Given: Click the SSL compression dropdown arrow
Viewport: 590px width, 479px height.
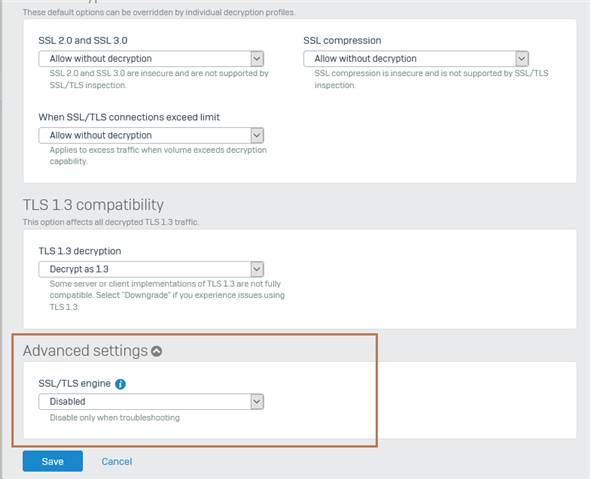Looking at the screenshot, I should [x=522, y=59].
